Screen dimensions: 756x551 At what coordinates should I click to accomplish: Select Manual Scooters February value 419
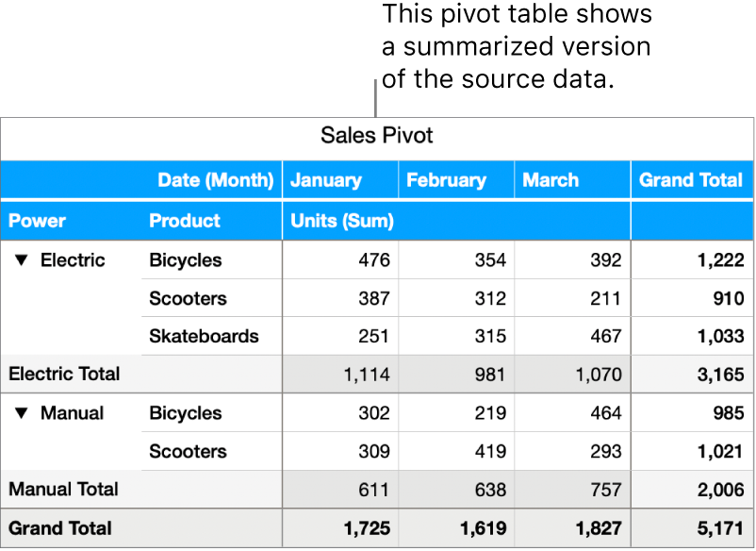pyautogui.click(x=489, y=452)
